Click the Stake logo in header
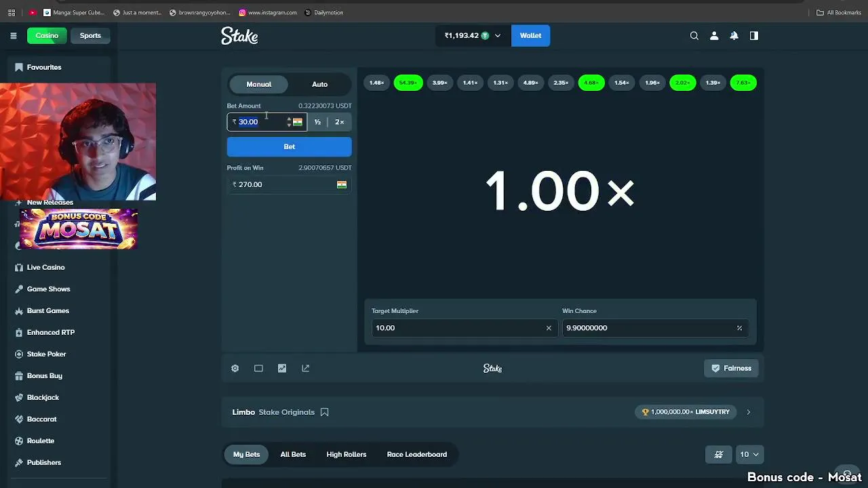Image resolution: width=868 pixels, height=488 pixels. pos(239,36)
